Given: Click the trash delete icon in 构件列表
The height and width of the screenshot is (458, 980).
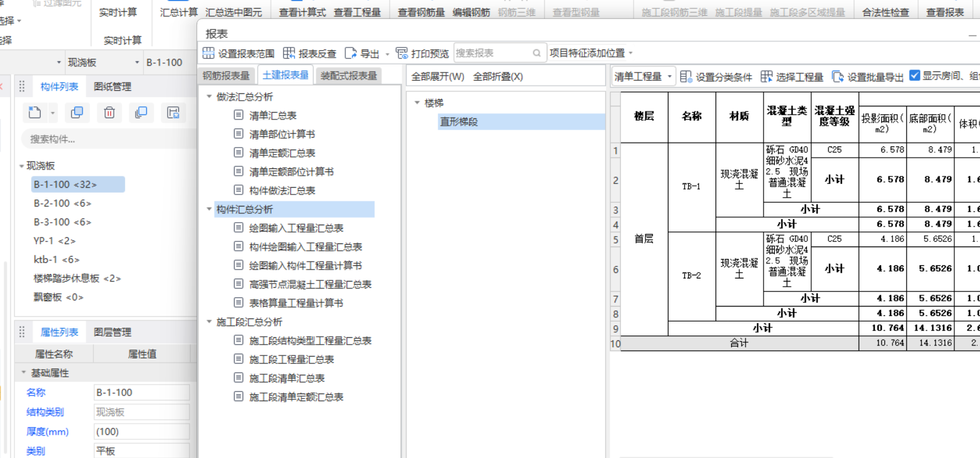Looking at the screenshot, I should (x=109, y=113).
